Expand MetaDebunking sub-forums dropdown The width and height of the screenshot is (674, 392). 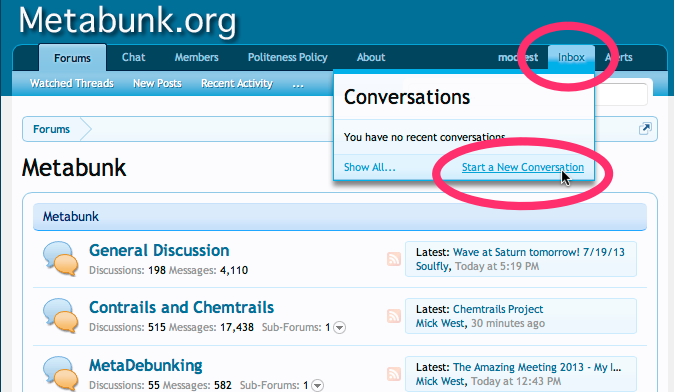pyautogui.click(x=317, y=385)
